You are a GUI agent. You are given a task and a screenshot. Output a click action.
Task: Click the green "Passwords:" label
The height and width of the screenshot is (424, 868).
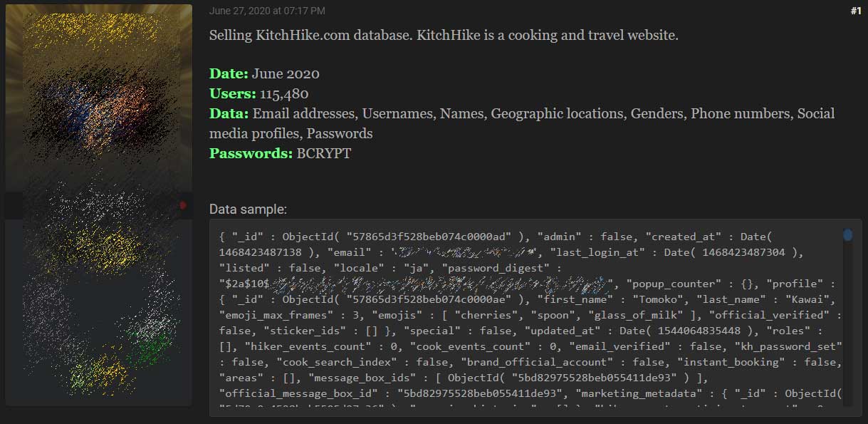[251, 153]
